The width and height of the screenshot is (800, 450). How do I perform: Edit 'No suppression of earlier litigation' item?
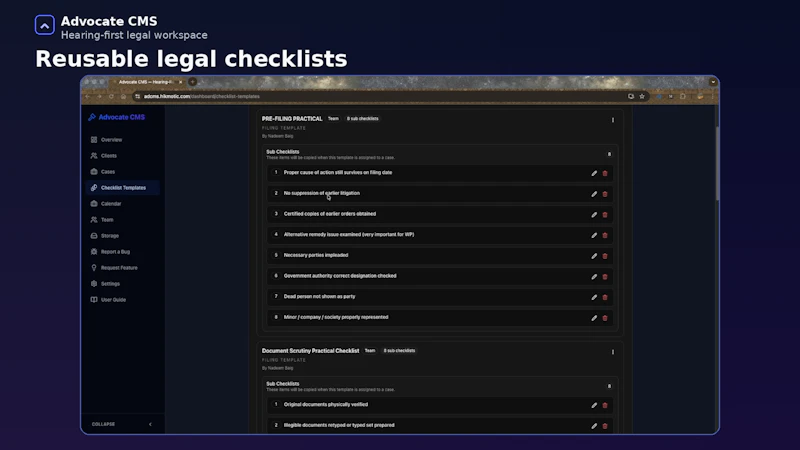pos(594,194)
